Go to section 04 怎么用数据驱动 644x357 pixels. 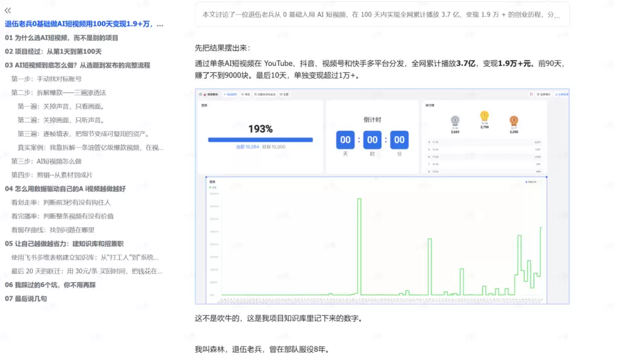[65, 189]
